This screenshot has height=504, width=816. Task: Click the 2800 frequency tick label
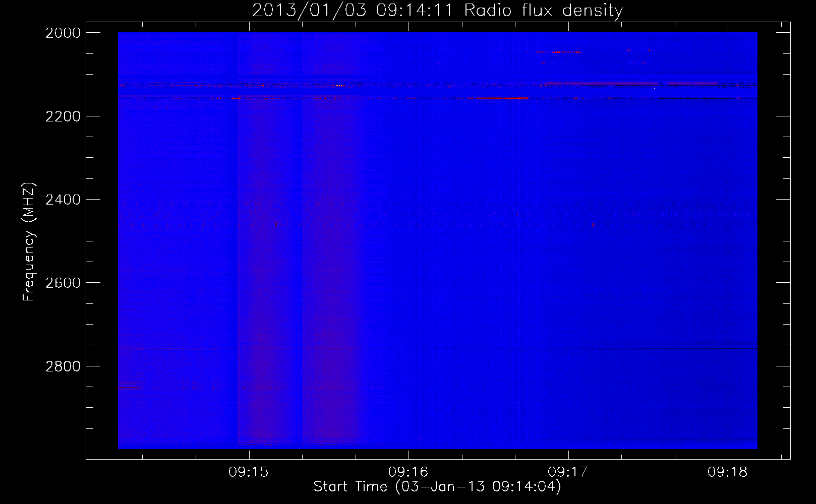(x=63, y=366)
